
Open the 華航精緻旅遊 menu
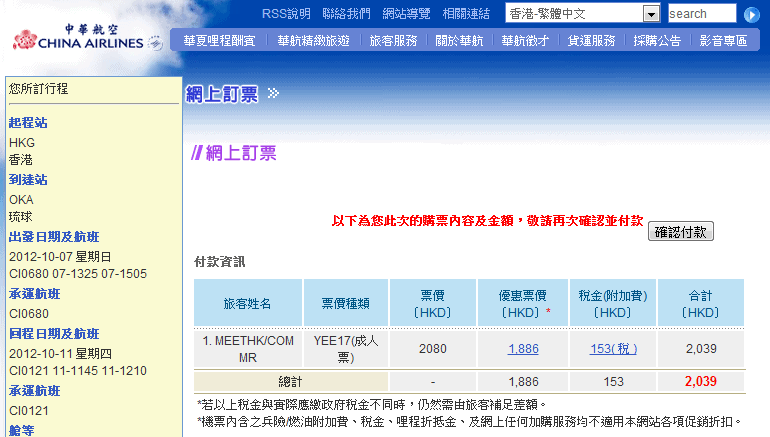[x=313, y=41]
